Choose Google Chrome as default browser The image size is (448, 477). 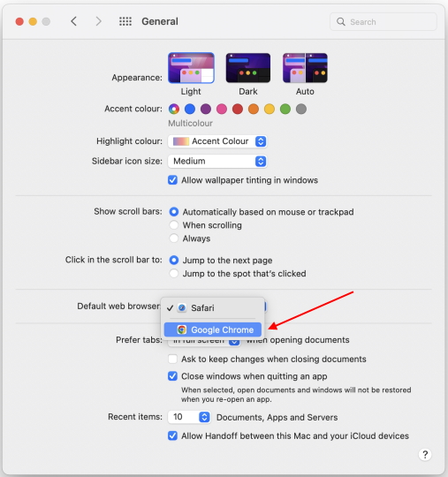[x=213, y=329]
